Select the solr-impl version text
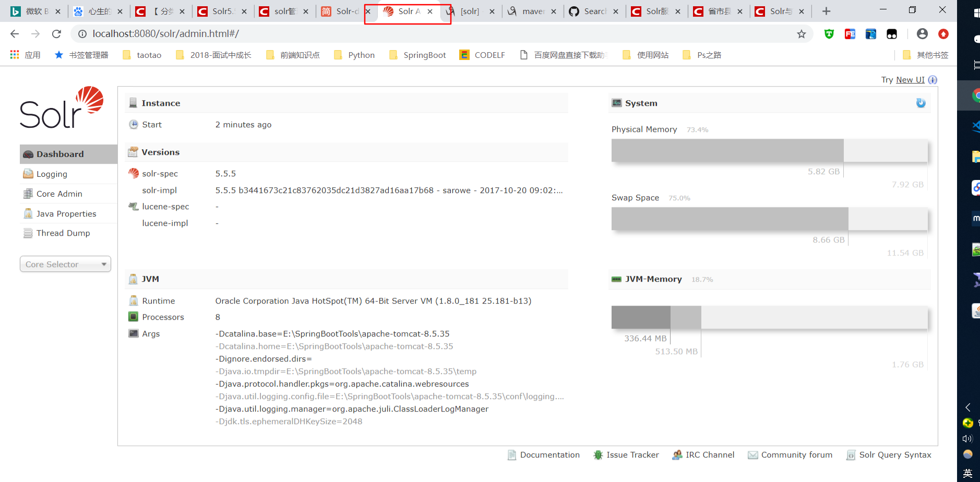Viewport: 980px width, 482px height. [x=389, y=190]
